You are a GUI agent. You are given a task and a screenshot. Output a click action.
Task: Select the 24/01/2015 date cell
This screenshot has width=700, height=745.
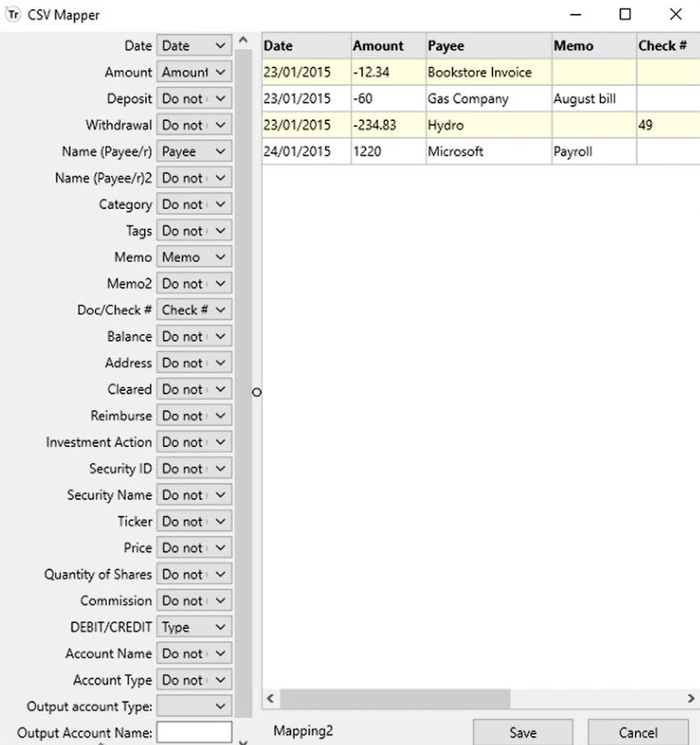pyautogui.click(x=306, y=151)
